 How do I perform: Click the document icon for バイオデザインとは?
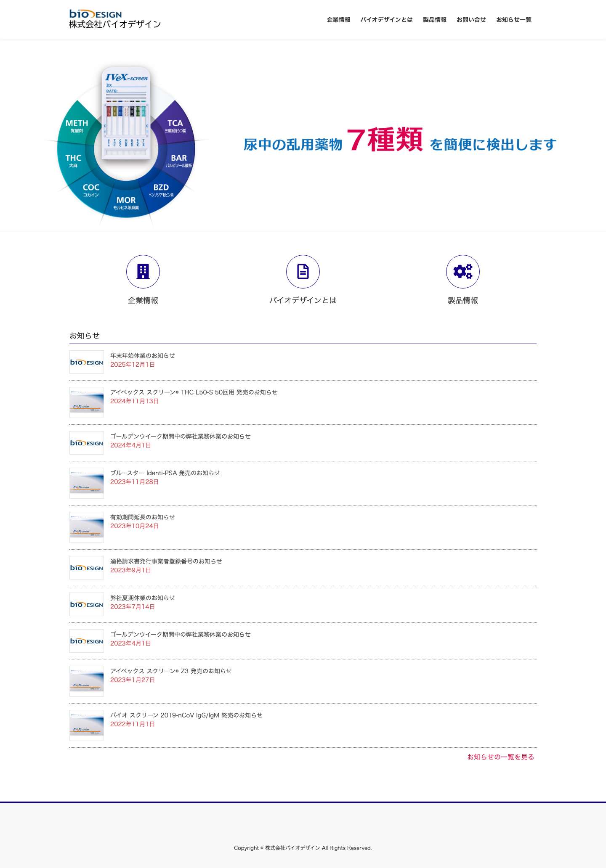click(303, 272)
